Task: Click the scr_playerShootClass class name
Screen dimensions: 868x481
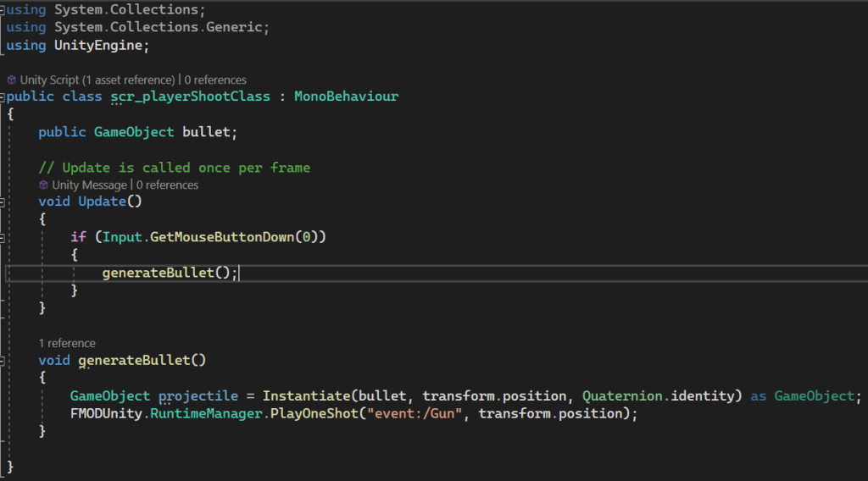Action: click(191, 97)
